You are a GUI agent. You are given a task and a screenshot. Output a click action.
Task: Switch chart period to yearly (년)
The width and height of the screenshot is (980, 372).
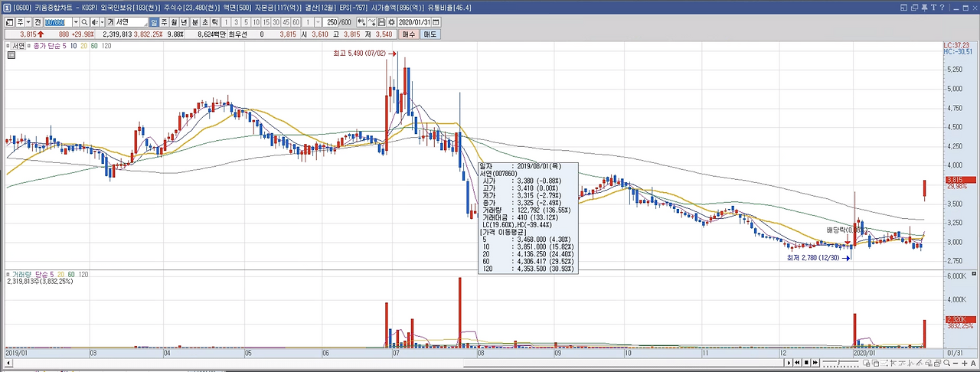[x=184, y=22]
